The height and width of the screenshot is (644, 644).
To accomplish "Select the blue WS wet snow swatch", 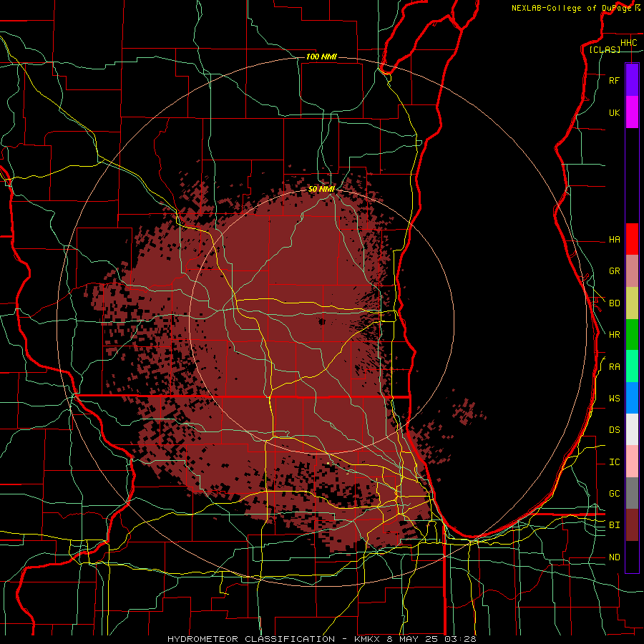I will [632, 398].
